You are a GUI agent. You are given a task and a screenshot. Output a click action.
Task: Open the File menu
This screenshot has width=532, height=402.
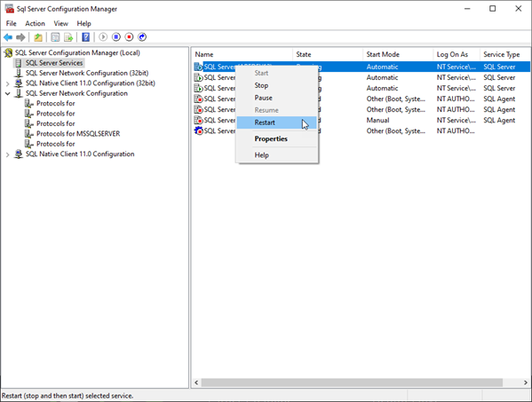tap(12, 23)
